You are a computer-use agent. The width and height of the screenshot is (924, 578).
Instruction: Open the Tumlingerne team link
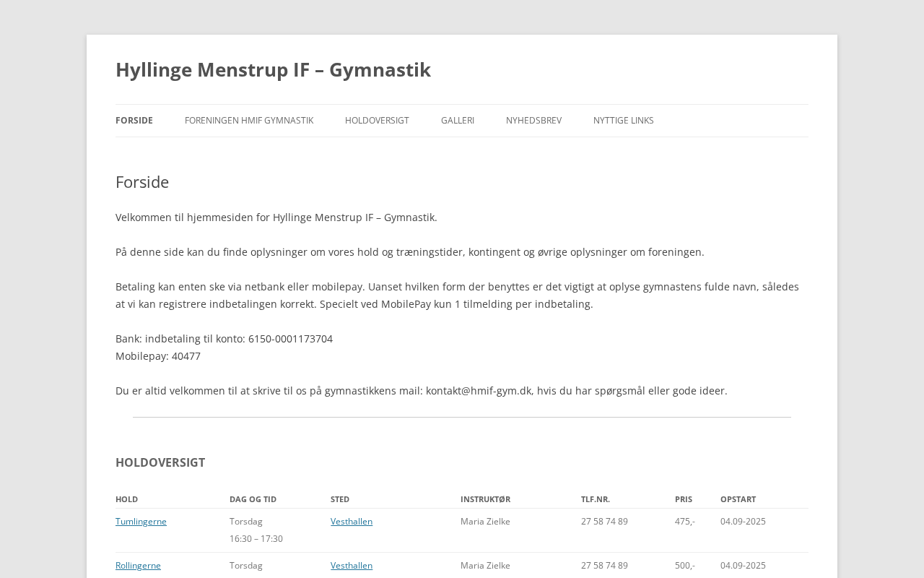coord(141,522)
